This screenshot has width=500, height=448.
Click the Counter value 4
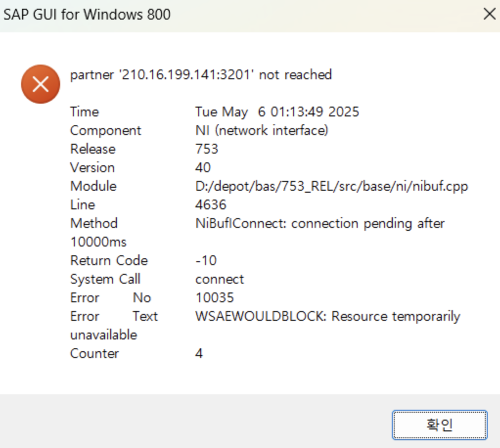click(199, 354)
